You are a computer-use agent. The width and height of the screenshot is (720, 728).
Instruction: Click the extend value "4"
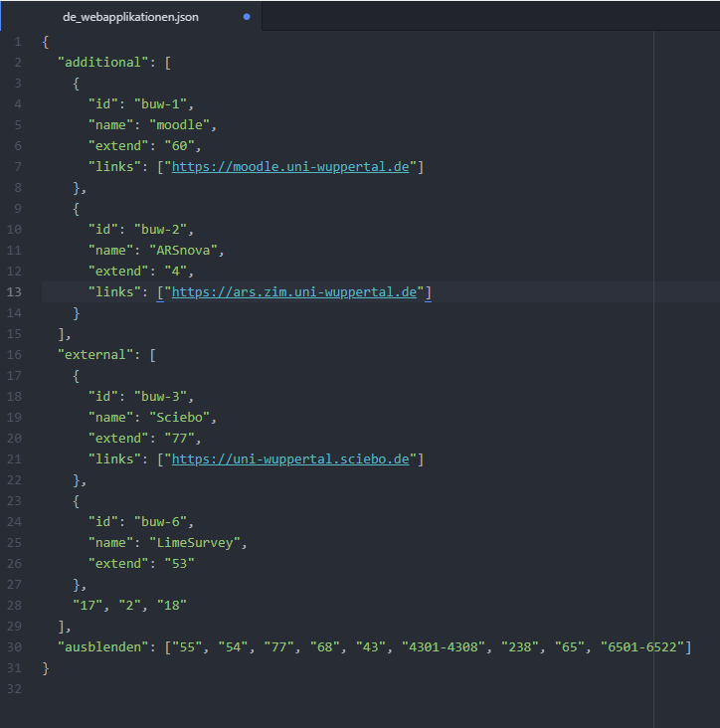pos(176,272)
